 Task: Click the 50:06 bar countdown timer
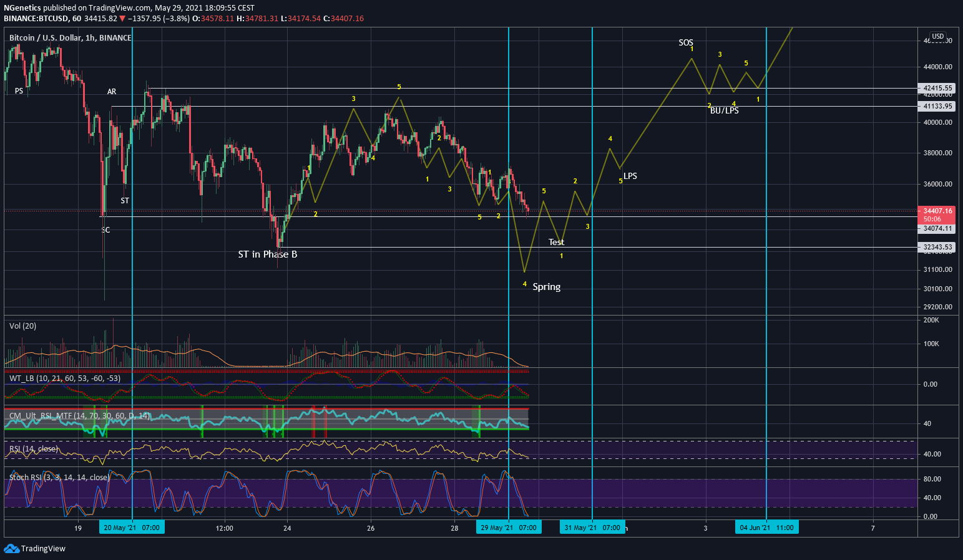(932, 219)
